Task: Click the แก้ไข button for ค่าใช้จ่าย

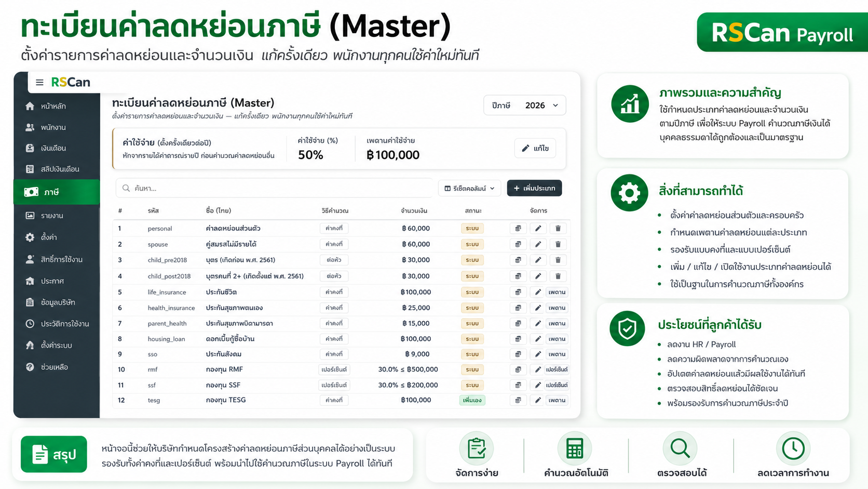Action: [535, 148]
